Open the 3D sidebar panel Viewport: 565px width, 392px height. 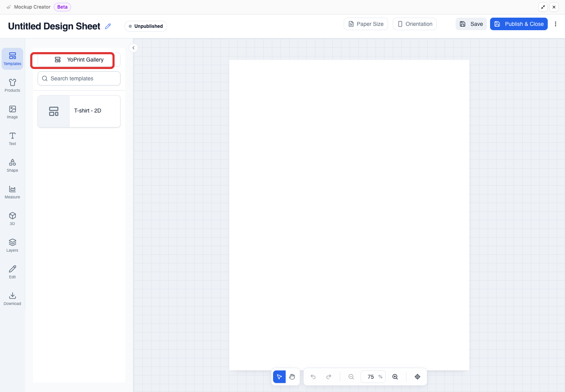pyautogui.click(x=12, y=219)
